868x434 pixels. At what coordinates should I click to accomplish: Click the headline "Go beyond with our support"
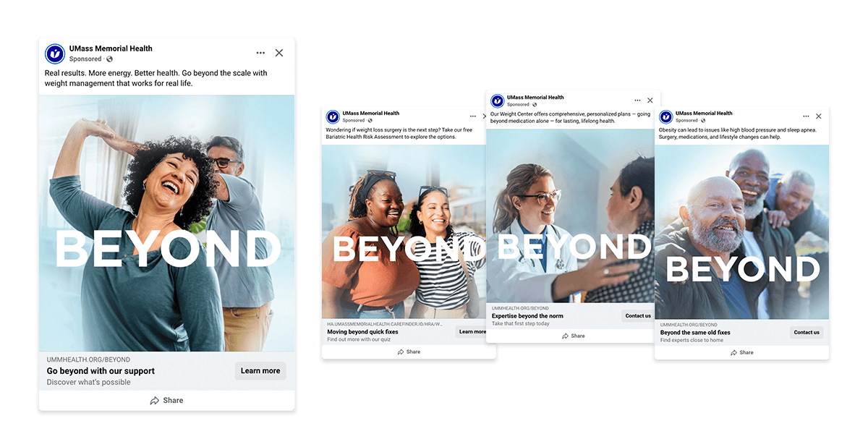point(101,371)
